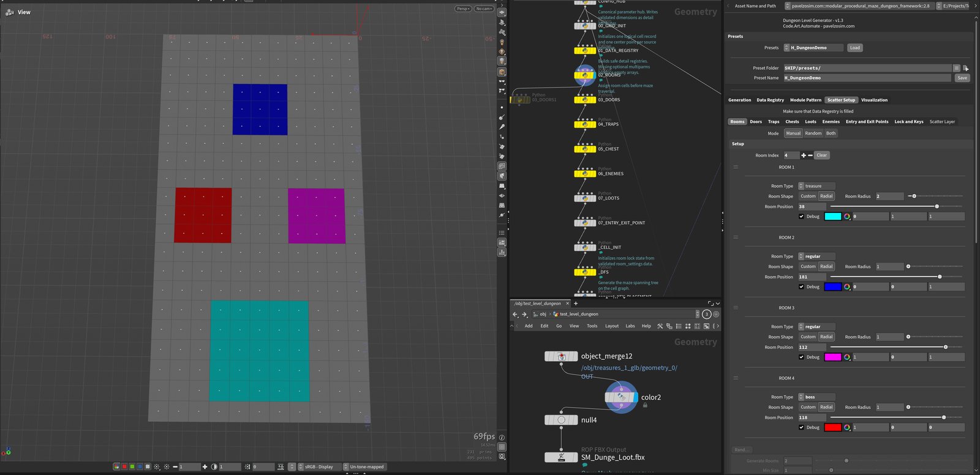Click the viewport info icon beside fps
980x475 pixels.
click(502, 438)
